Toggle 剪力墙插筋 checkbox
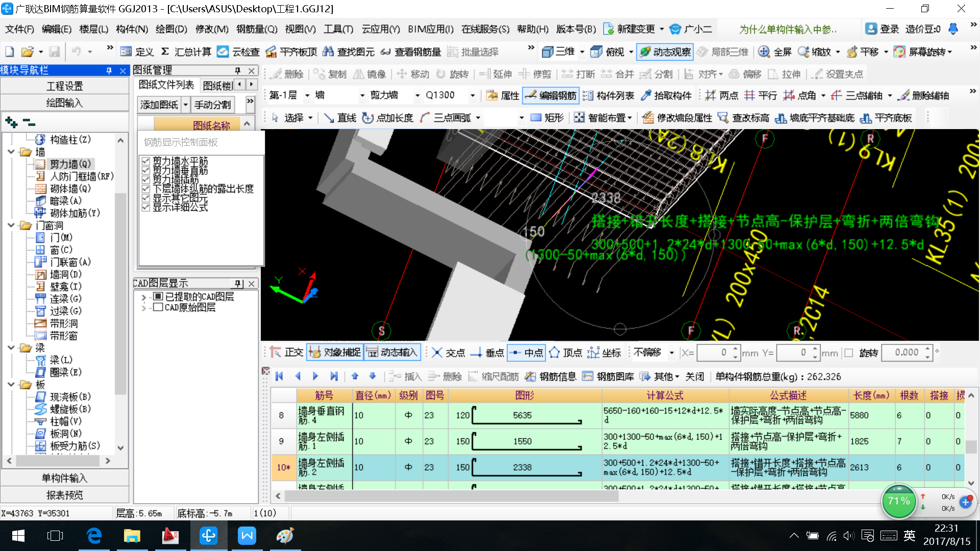Screen dimensions: 980x551 pos(145,180)
